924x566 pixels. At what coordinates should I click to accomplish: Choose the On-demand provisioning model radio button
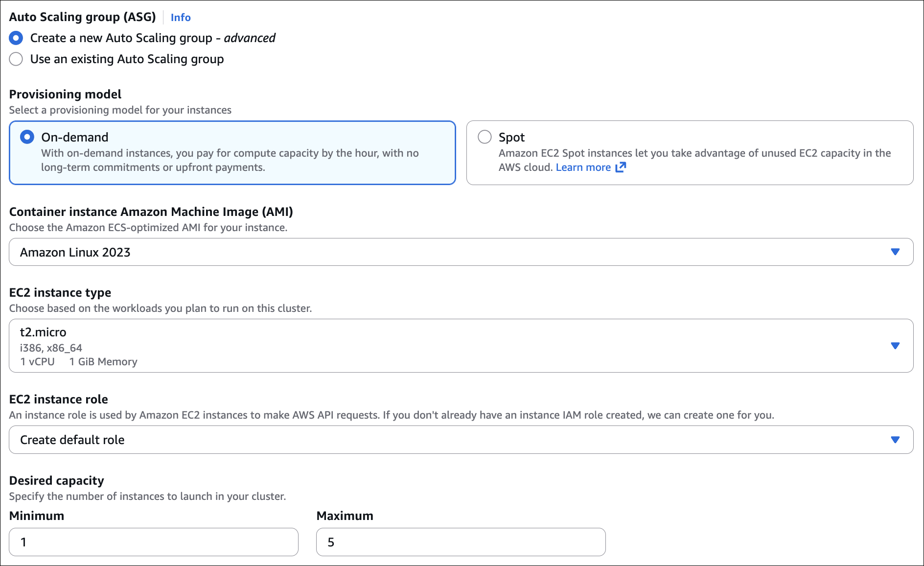coord(27,137)
